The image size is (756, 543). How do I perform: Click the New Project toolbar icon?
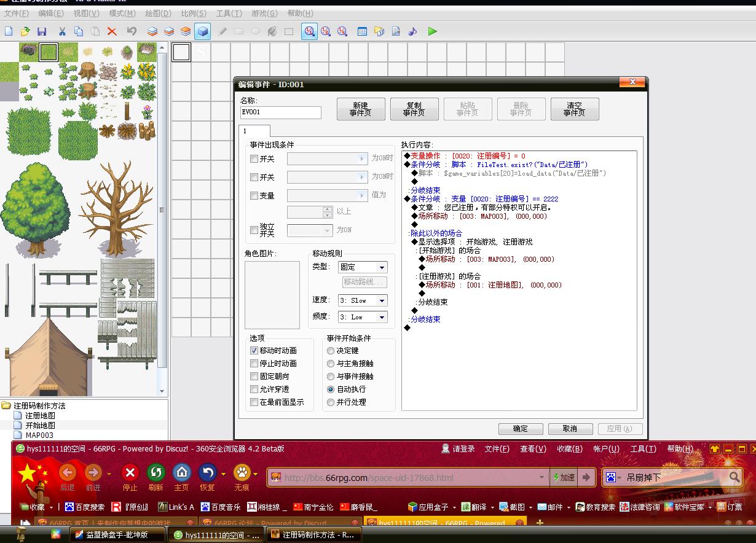point(9,31)
